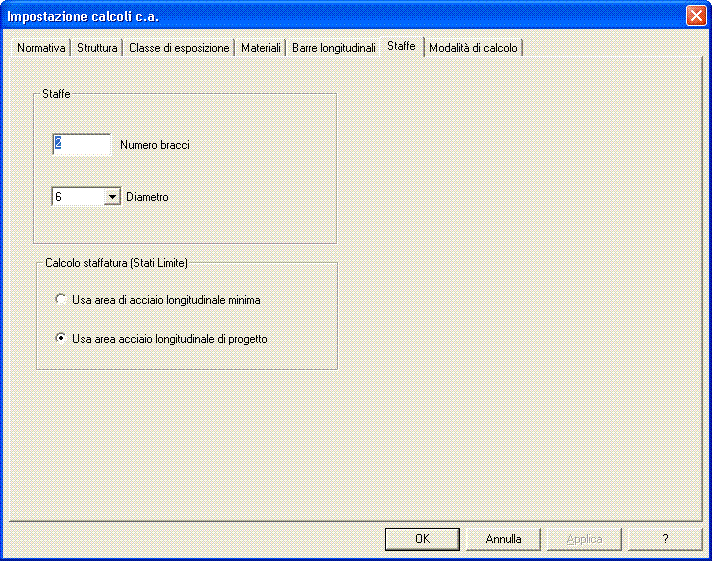The image size is (712, 561).
Task: Click the Annulla button
Action: (503, 538)
